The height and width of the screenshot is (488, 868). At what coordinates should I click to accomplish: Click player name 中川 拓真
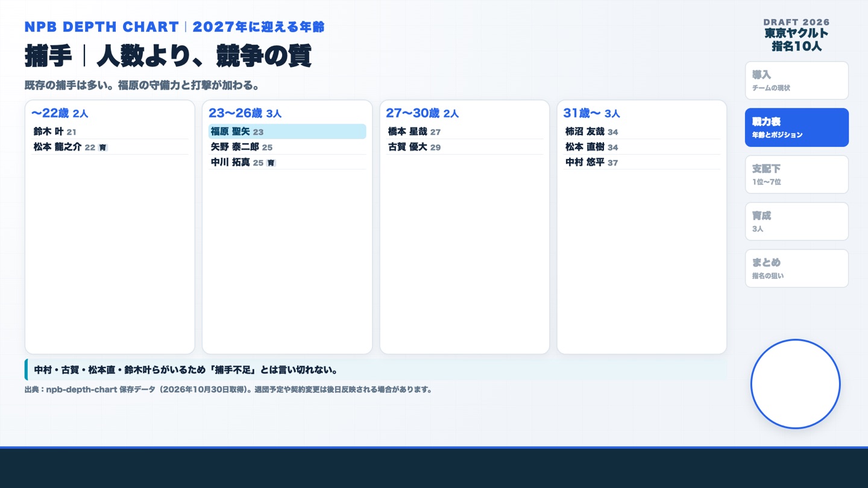tap(230, 163)
